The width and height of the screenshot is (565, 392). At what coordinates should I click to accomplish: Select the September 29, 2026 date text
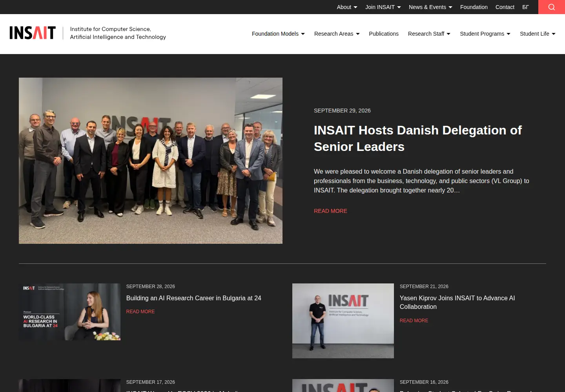(342, 111)
